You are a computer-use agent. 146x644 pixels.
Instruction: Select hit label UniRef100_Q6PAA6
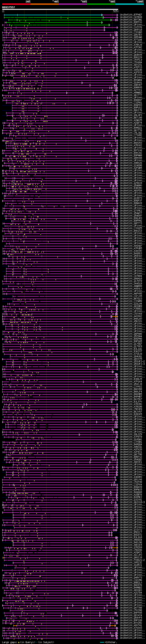pos(131,334)
